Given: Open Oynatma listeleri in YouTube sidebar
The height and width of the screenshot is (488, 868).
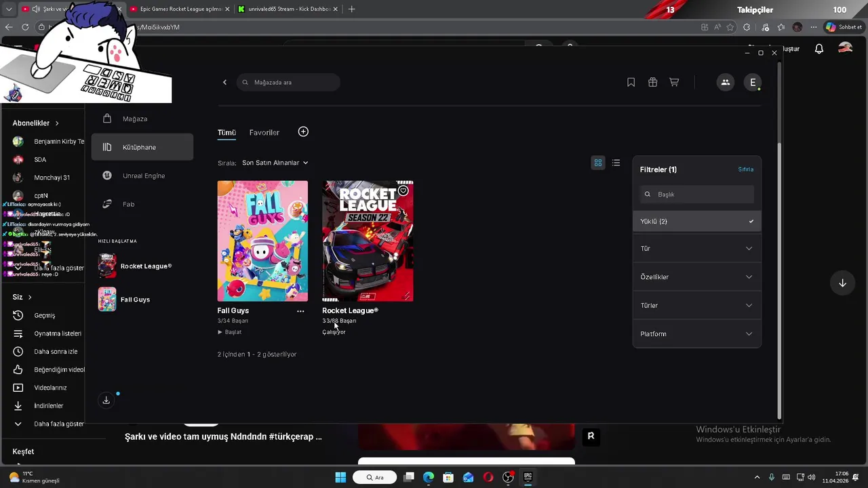Looking at the screenshot, I should click(x=47, y=333).
